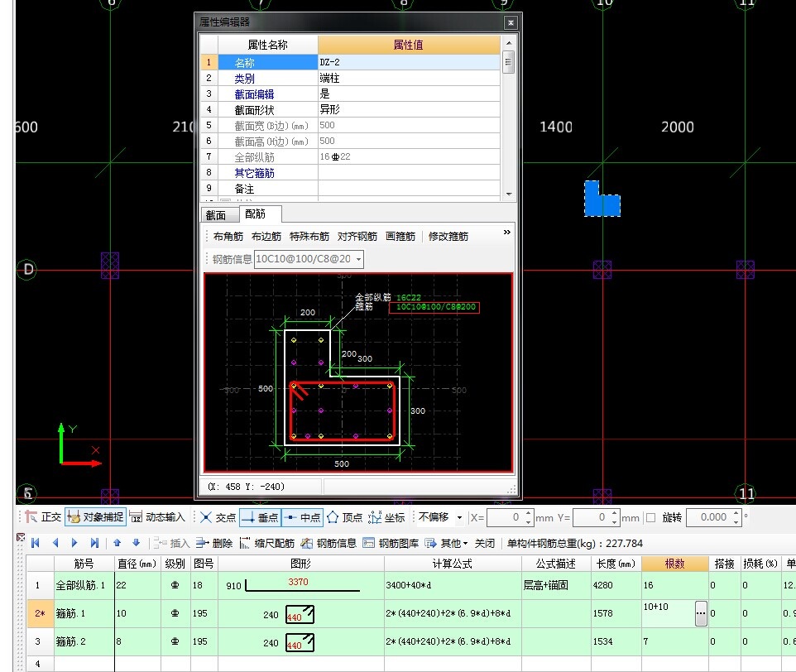Click axis D bubble label
The image size is (796, 672).
tap(27, 270)
